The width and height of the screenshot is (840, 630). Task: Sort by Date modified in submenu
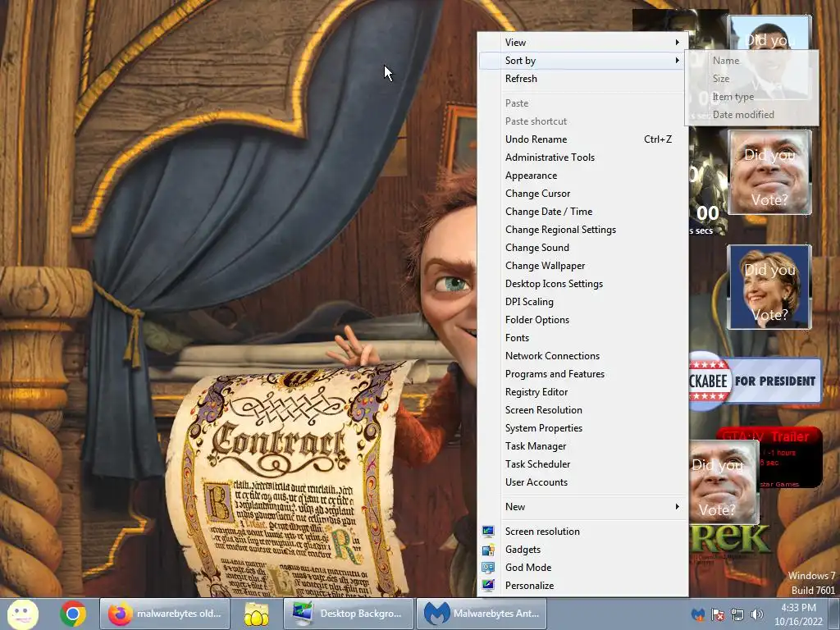coord(751,115)
